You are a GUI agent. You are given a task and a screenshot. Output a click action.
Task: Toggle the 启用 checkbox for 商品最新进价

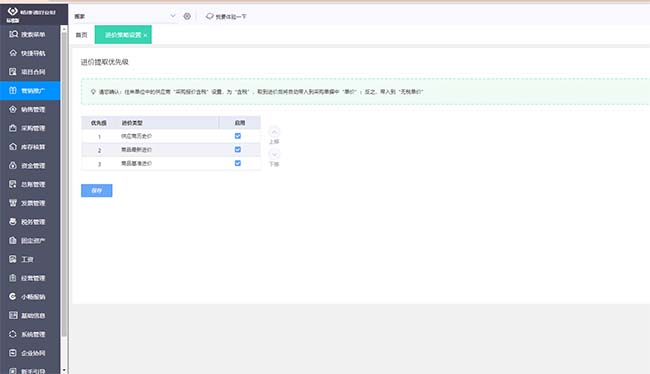pos(238,149)
